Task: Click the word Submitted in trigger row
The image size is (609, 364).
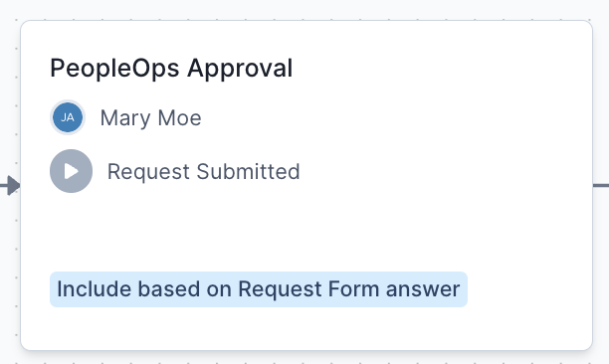Action: click(x=248, y=171)
